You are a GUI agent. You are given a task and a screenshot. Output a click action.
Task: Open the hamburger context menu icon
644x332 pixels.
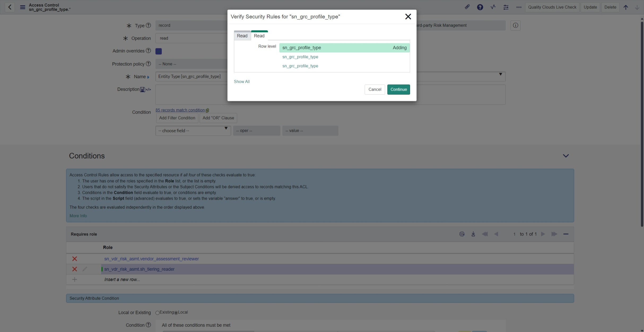click(x=23, y=7)
